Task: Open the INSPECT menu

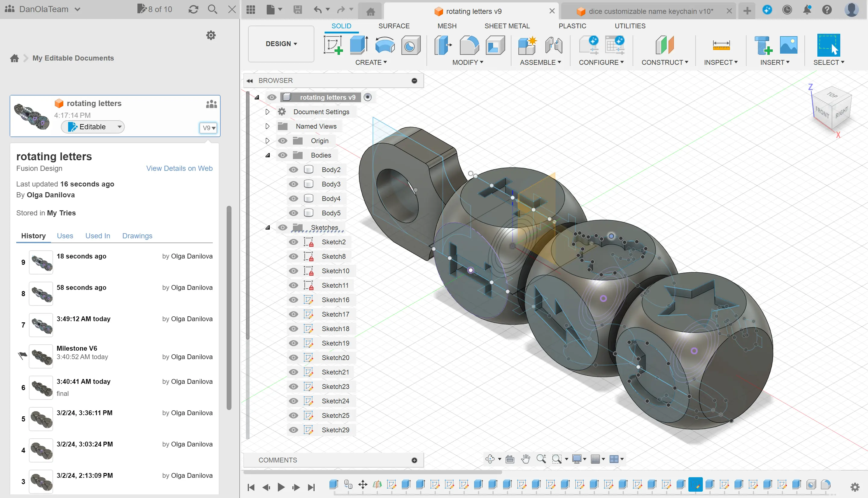Action: point(721,63)
